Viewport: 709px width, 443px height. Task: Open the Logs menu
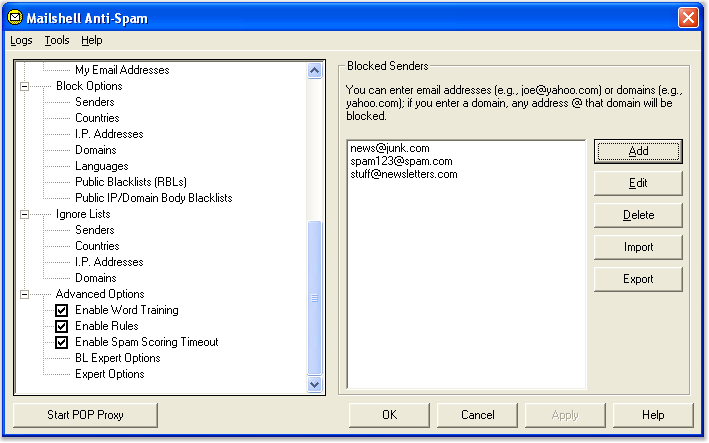(21, 41)
